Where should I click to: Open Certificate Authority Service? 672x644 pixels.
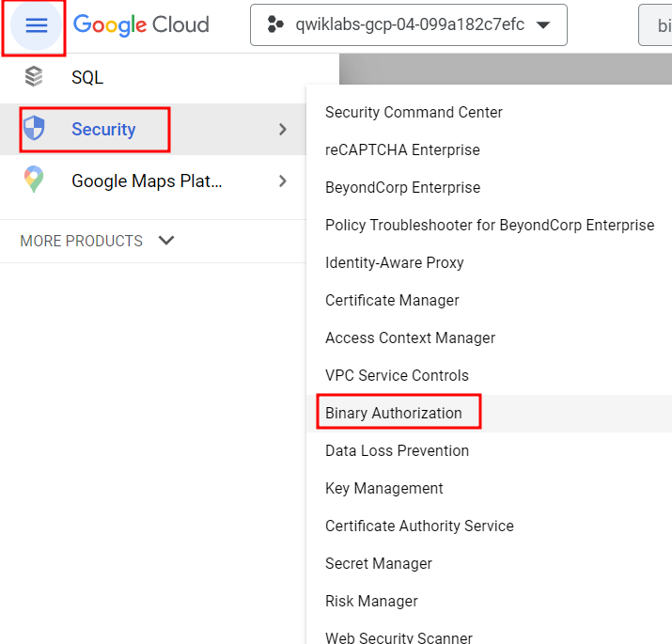pyautogui.click(x=419, y=526)
